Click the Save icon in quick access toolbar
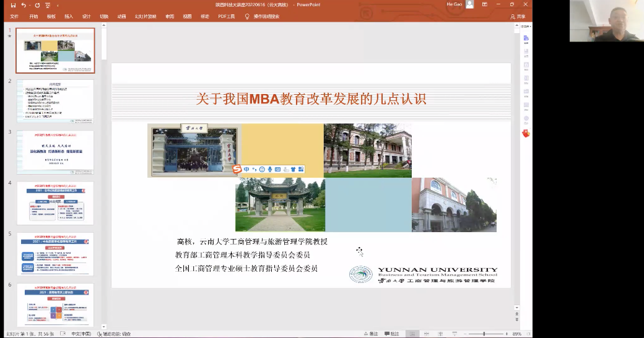 tap(14, 5)
